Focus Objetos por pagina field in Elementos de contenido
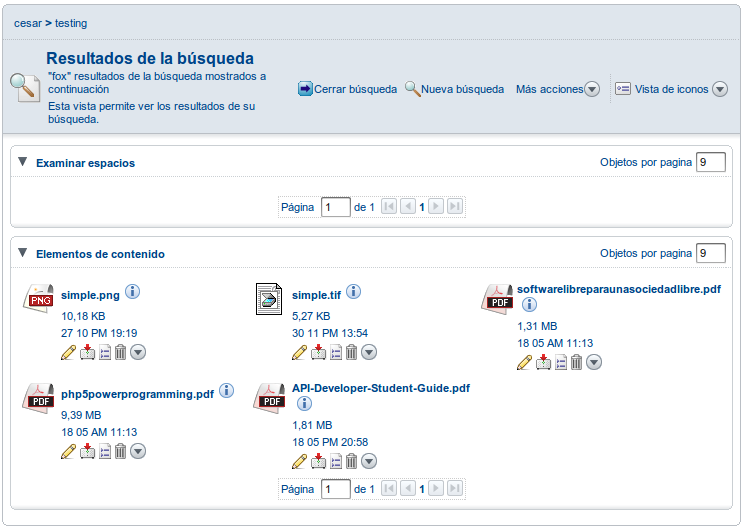 (710, 253)
